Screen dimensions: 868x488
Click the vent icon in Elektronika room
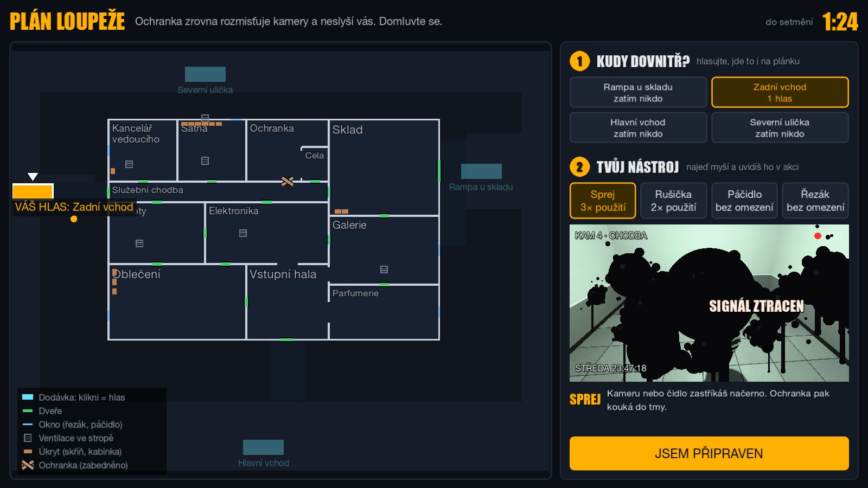tap(243, 233)
